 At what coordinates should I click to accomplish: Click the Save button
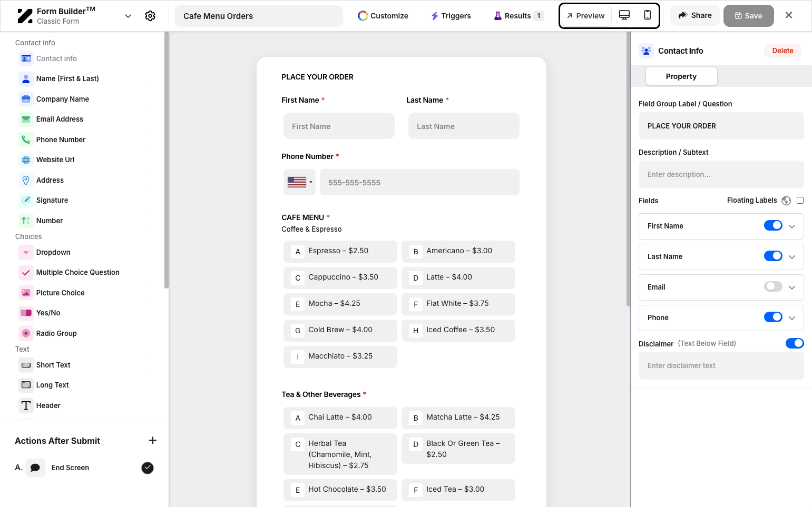point(749,16)
